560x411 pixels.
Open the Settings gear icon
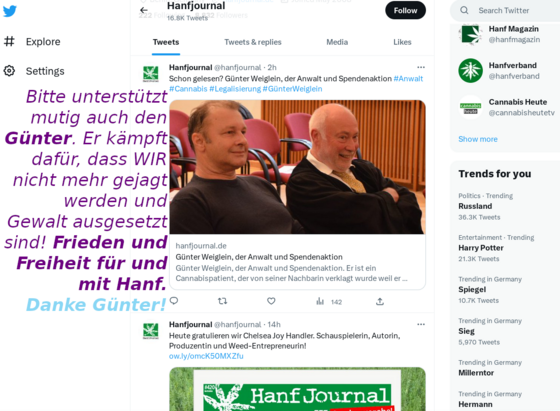(9, 71)
